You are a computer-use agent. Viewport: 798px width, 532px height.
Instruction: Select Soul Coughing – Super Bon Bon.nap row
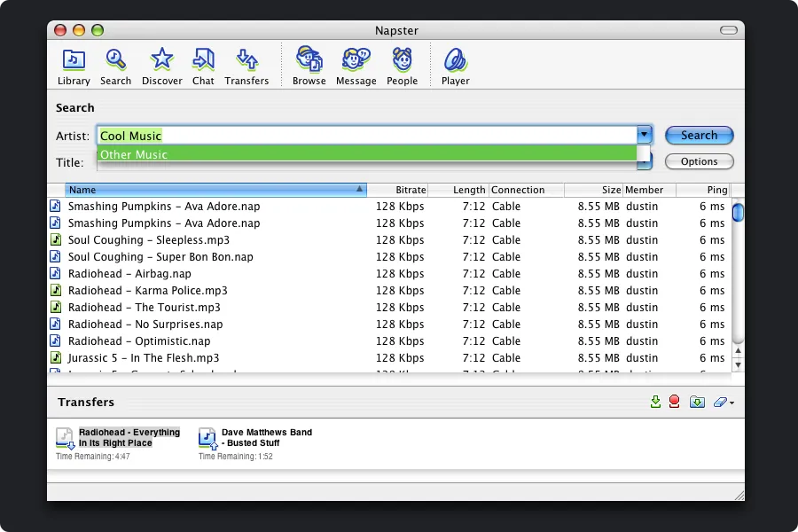click(389, 256)
